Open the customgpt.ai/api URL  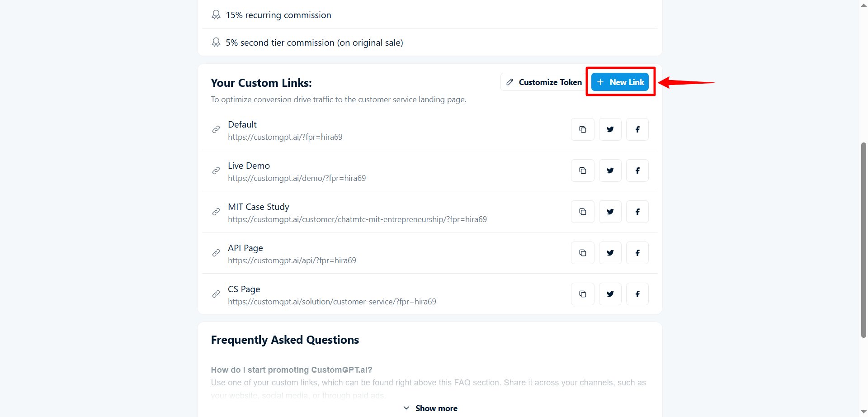point(292,261)
